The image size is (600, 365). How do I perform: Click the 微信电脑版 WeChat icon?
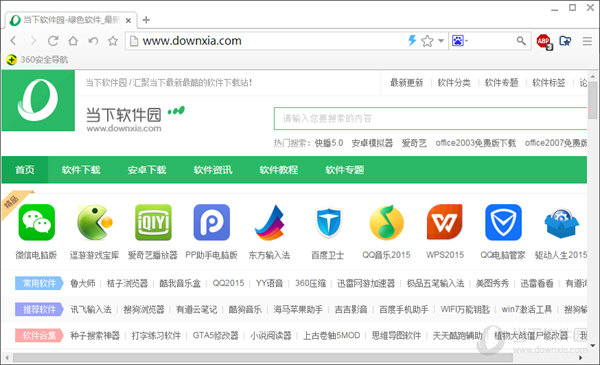(37, 222)
